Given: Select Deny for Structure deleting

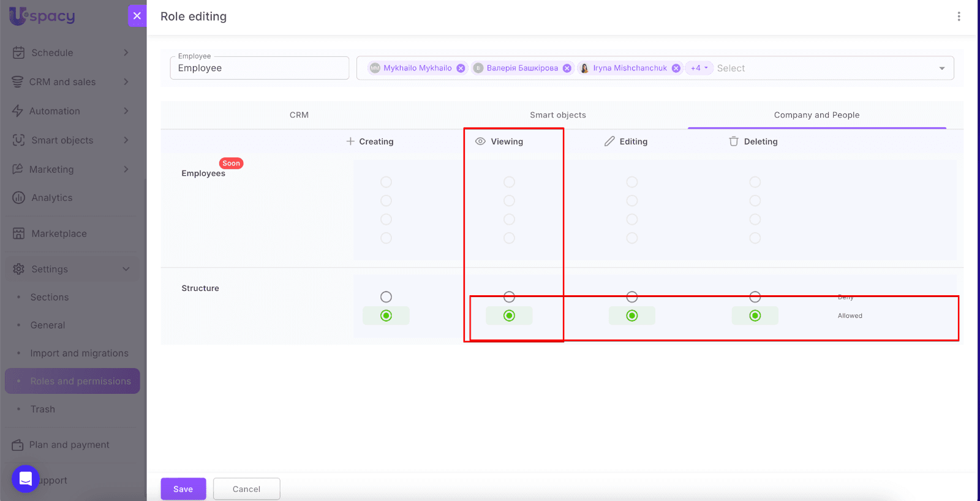Looking at the screenshot, I should [x=755, y=297].
